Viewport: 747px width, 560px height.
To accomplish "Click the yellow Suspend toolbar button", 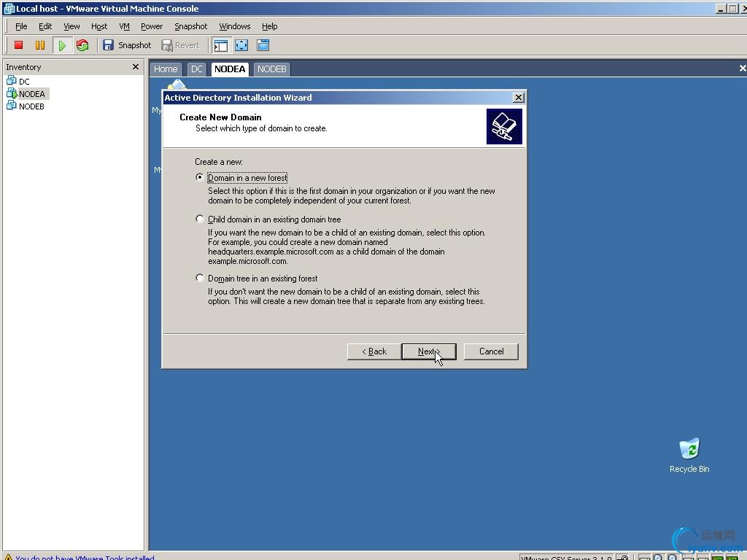I will coord(40,45).
